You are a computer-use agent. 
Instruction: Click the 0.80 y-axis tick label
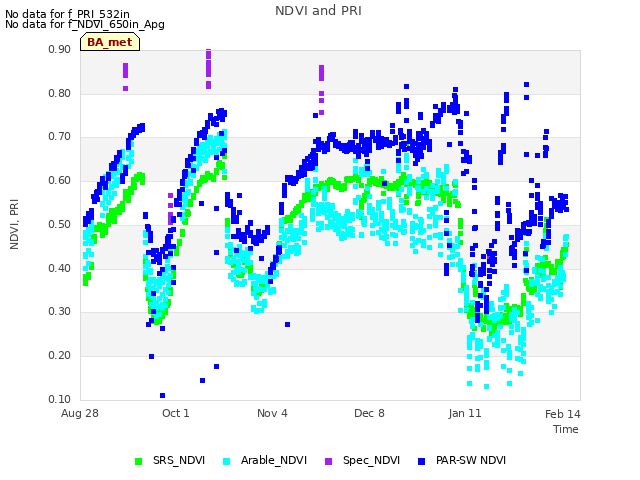[x=60, y=93]
